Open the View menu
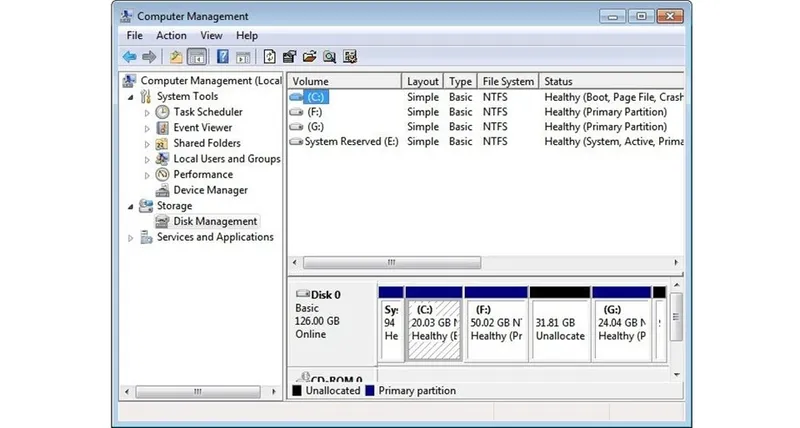Screen dimensions: 800x428 [x=211, y=36]
